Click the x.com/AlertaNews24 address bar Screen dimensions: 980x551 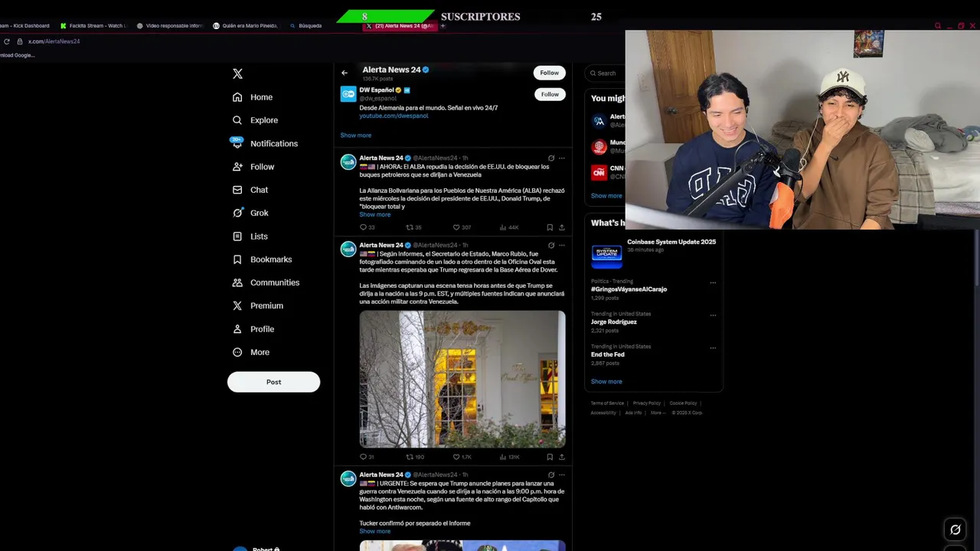[x=54, y=41]
